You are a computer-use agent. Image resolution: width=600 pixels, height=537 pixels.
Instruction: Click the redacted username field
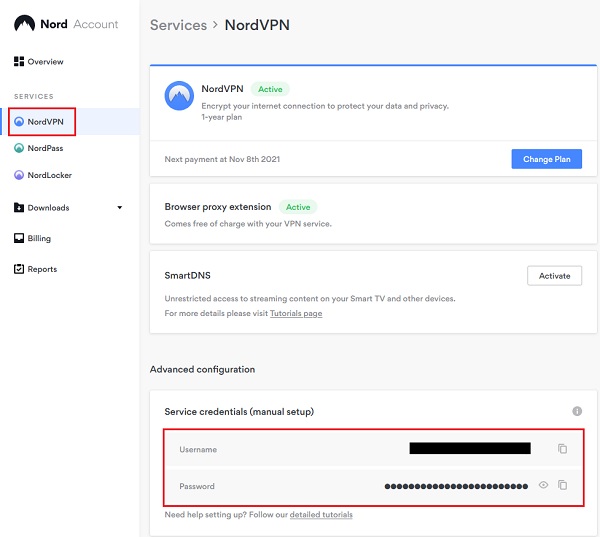(x=470, y=448)
